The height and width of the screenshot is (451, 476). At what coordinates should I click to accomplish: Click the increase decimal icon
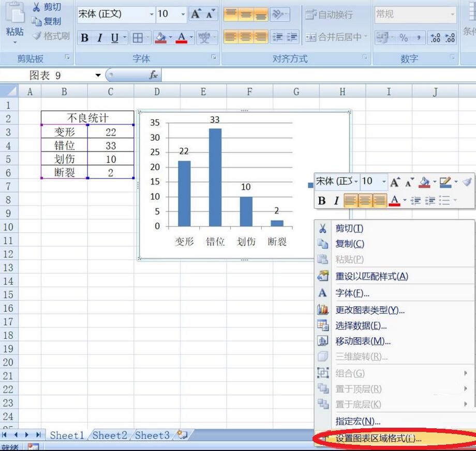(436, 38)
